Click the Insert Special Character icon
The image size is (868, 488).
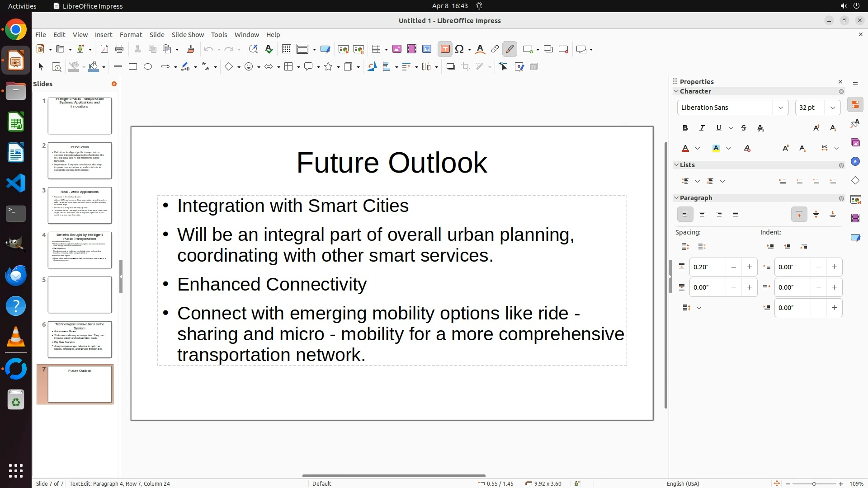(x=459, y=49)
